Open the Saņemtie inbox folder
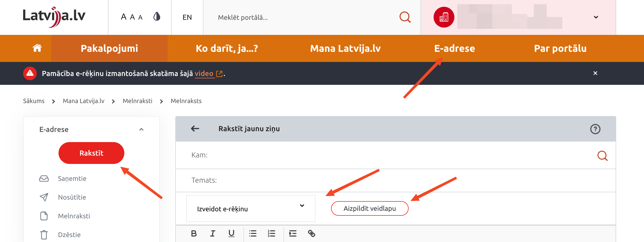Screen dimensions: 644x242 pyautogui.click(x=72, y=179)
